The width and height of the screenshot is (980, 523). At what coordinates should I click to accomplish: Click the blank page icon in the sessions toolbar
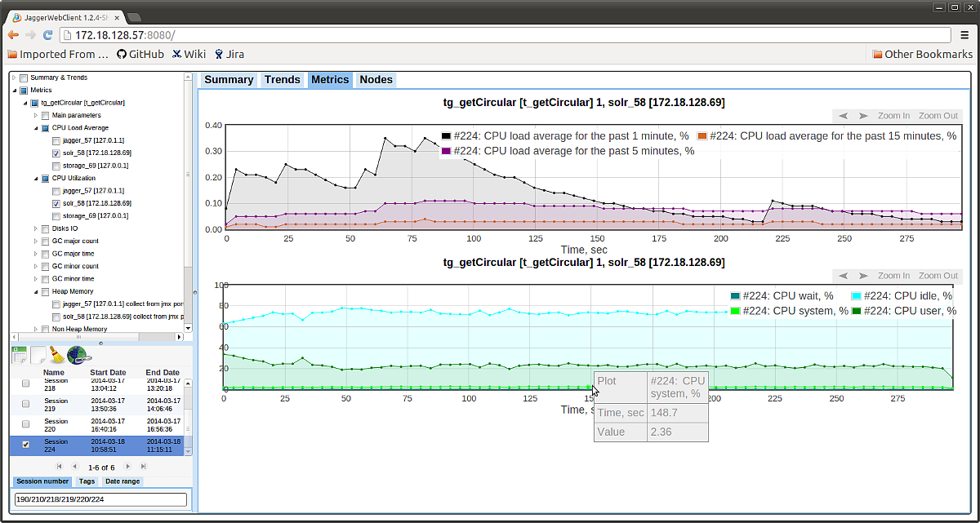pyautogui.click(x=38, y=354)
